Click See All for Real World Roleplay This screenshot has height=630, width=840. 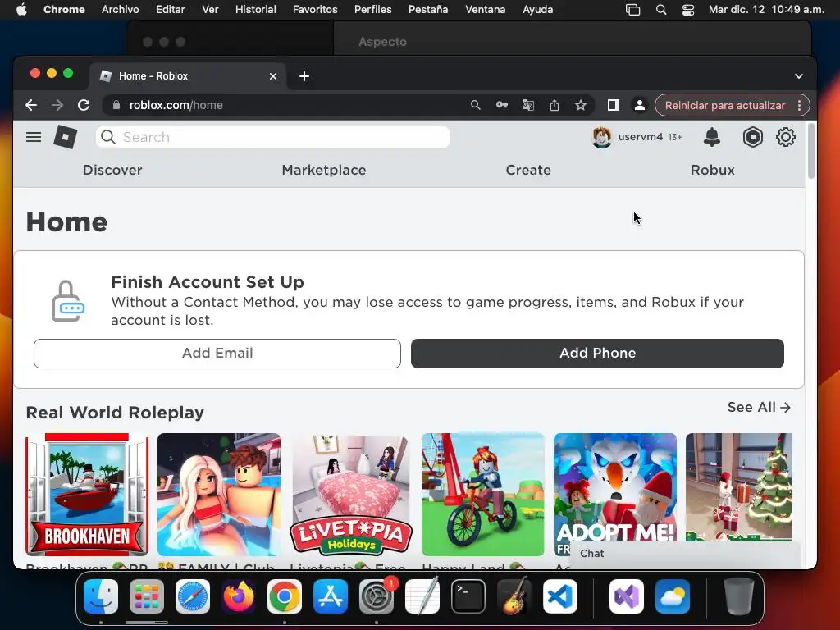coord(759,407)
